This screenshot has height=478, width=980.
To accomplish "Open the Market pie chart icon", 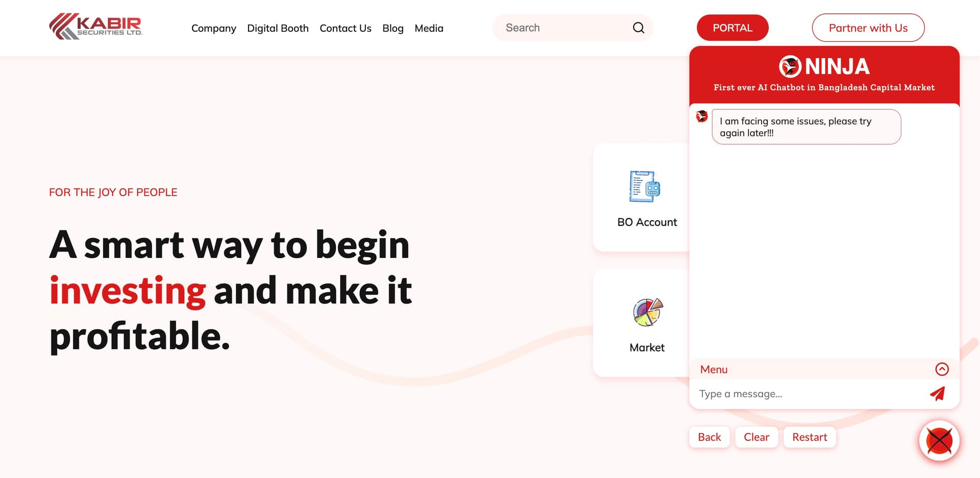I will (x=647, y=312).
